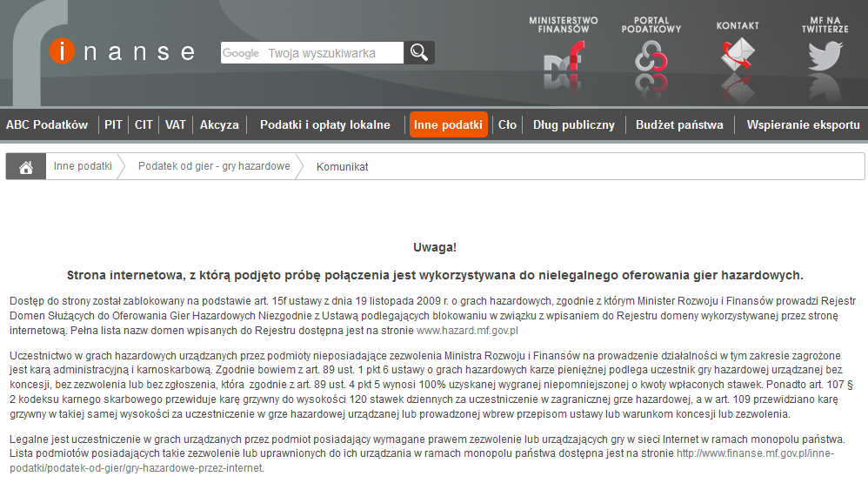Select the PIT menu item
868x483 pixels.
113,124
